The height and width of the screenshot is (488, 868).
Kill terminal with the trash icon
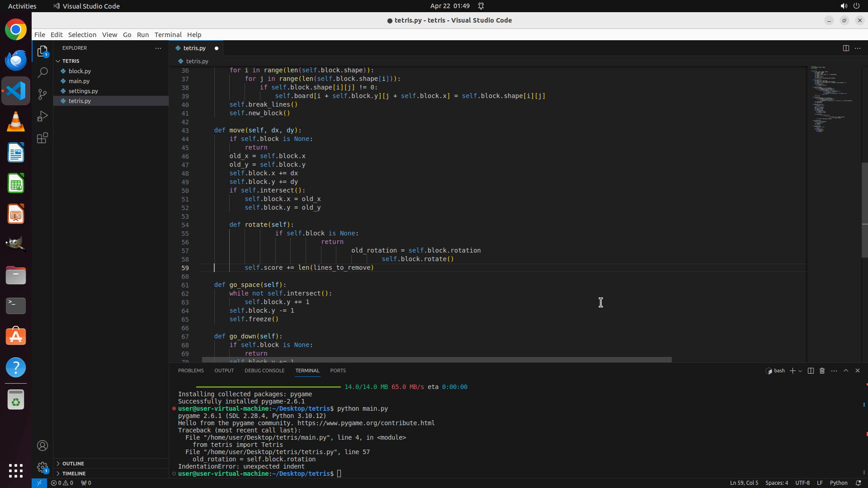(x=822, y=371)
